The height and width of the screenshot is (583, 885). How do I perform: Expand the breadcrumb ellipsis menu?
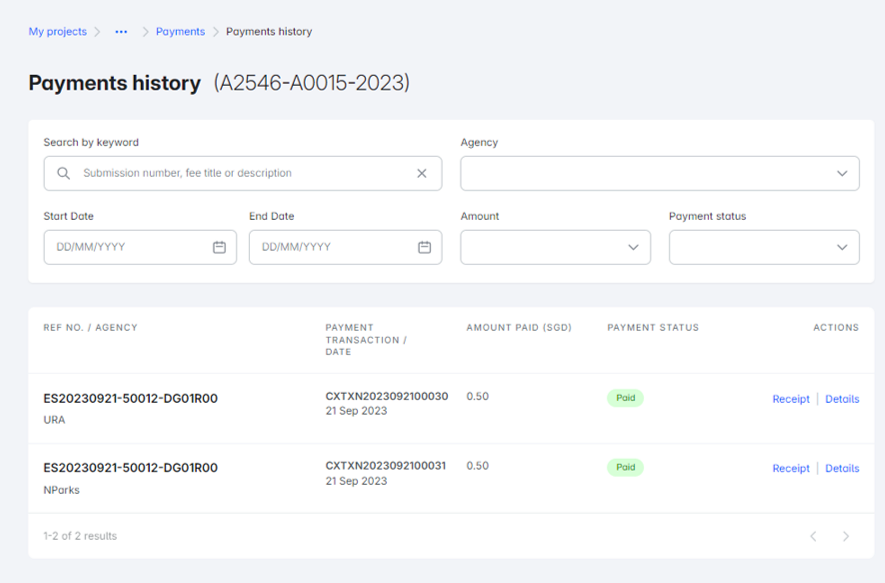click(121, 32)
